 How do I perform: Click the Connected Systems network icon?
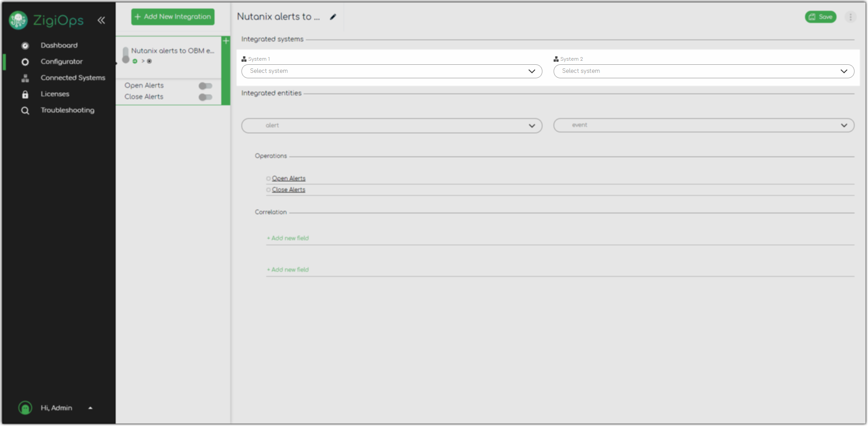(25, 78)
